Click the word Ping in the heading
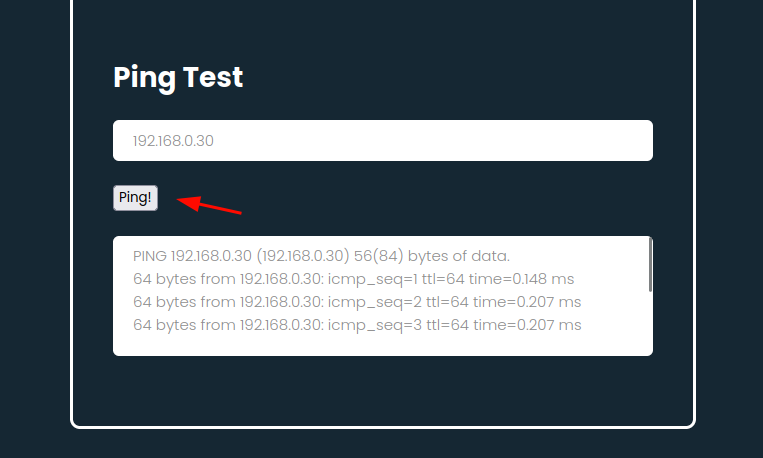Viewport: 763px width, 458px height. 144,77
